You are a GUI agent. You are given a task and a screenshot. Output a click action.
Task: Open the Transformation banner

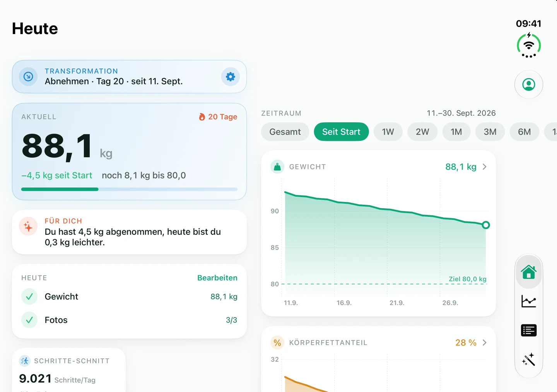pos(129,77)
